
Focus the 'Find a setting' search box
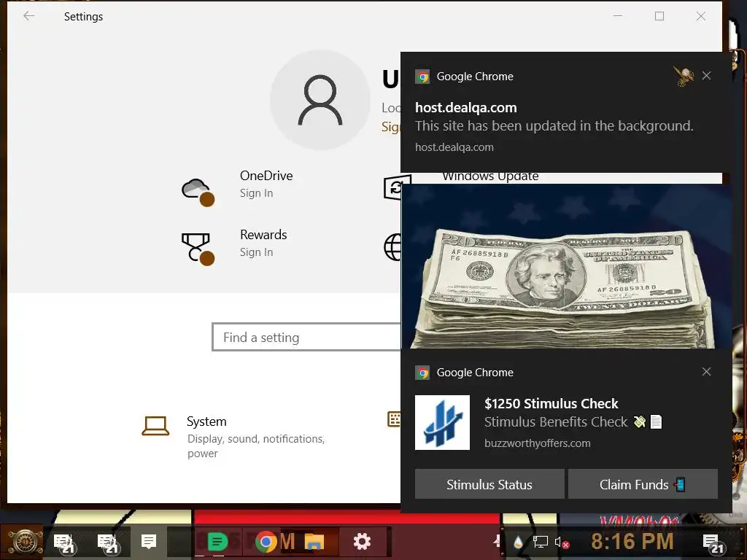click(306, 337)
